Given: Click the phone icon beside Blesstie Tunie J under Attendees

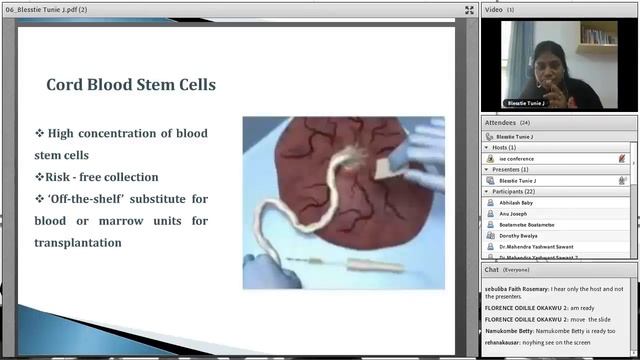Looking at the screenshot, I should click(489, 137).
